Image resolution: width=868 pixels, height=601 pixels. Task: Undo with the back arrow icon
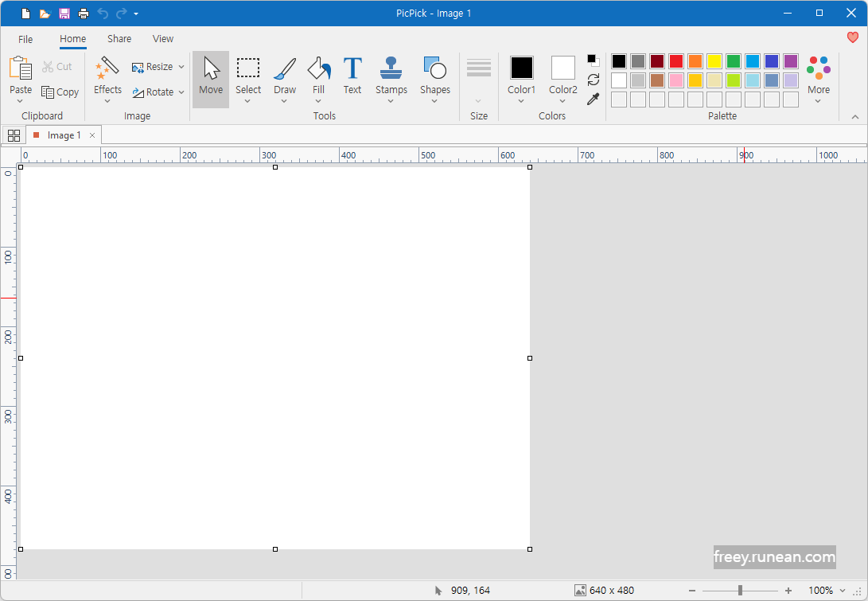(103, 14)
